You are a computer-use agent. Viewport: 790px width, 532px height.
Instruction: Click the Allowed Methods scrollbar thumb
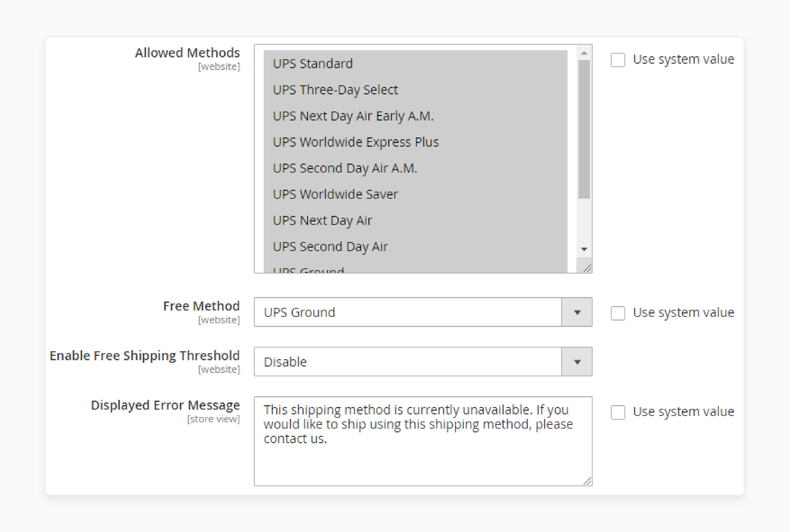(584, 129)
